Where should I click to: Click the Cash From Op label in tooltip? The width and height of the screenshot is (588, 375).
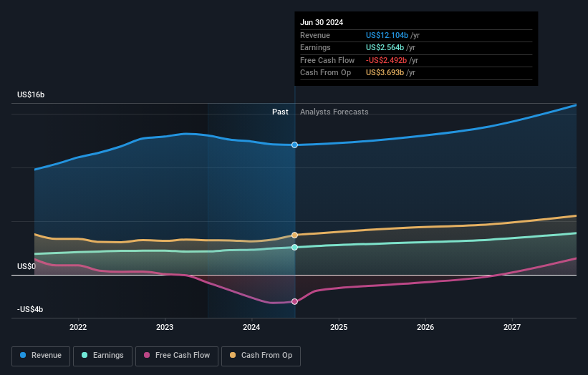[x=325, y=73]
